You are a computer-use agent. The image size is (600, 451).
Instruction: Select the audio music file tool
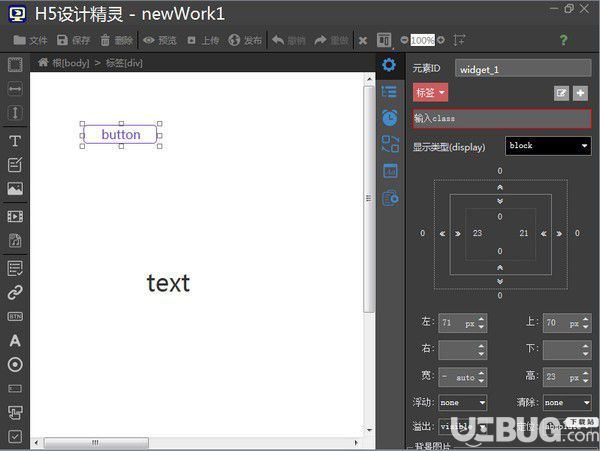[15, 240]
